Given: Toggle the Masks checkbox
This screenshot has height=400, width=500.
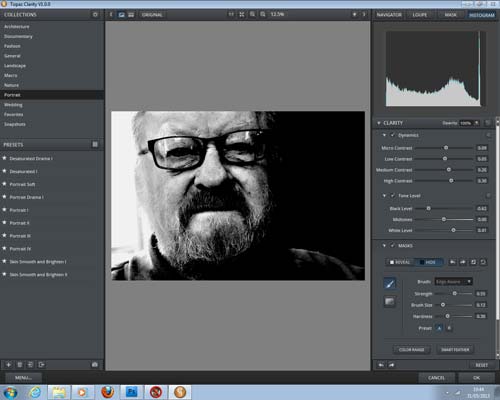Looking at the screenshot, I should 393,246.
